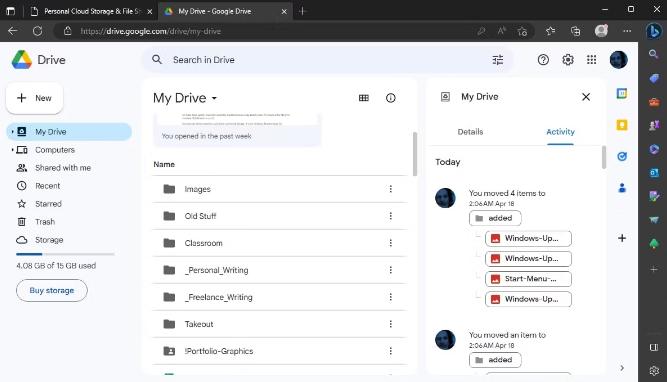Click the activity panel scrollbar
The width and height of the screenshot is (667, 382).
coord(604,157)
